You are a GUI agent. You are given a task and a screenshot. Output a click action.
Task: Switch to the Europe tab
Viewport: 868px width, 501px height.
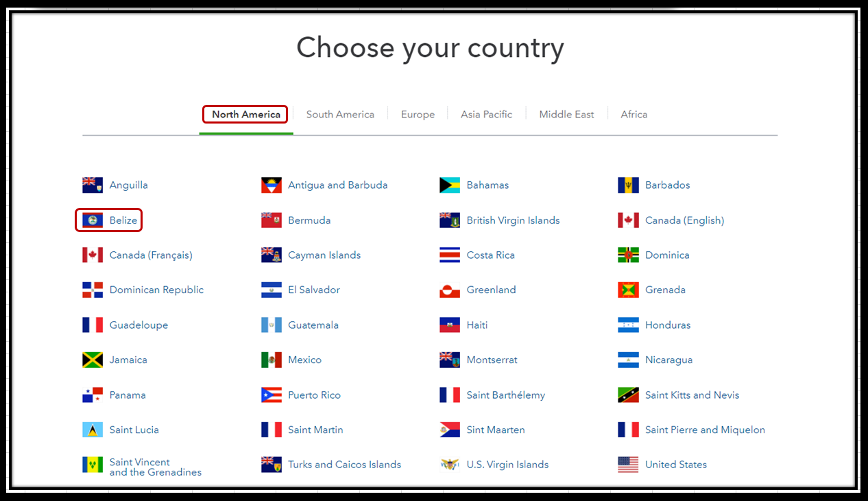[418, 114]
